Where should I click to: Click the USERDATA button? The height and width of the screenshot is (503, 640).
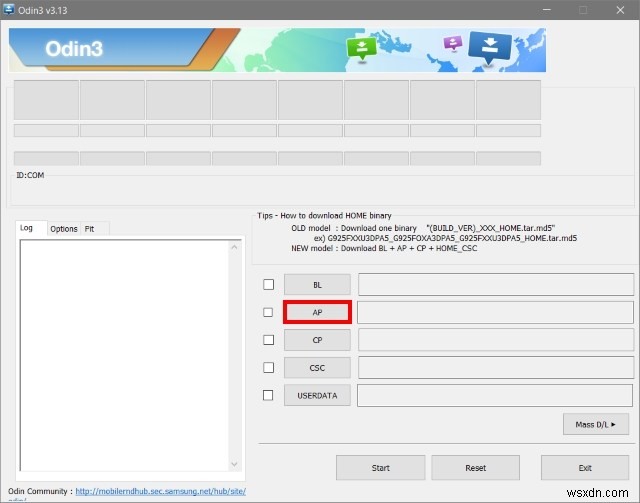point(317,396)
